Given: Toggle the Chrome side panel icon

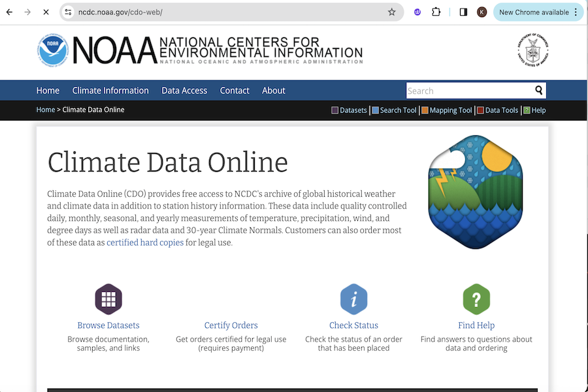Looking at the screenshot, I should 463,12.
